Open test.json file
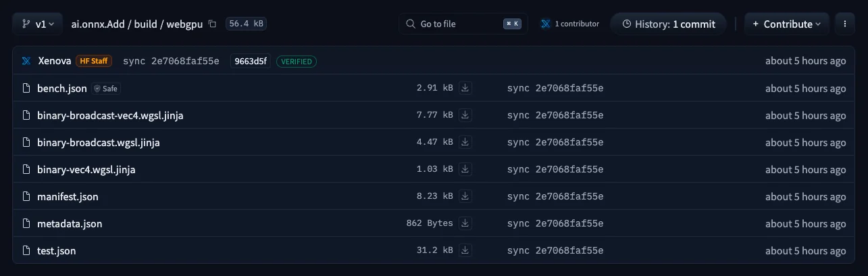The width and height of the screenshot is (868, 276). (57, 251)
